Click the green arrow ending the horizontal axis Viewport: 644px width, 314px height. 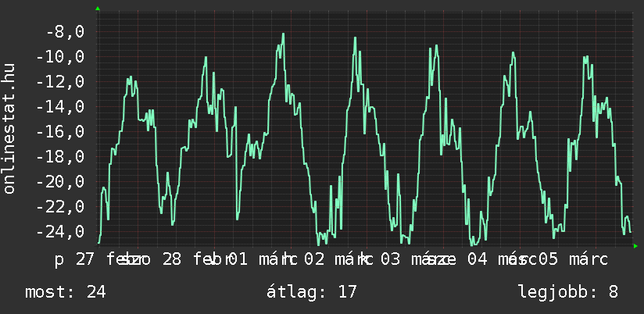(x=635, y=246)
